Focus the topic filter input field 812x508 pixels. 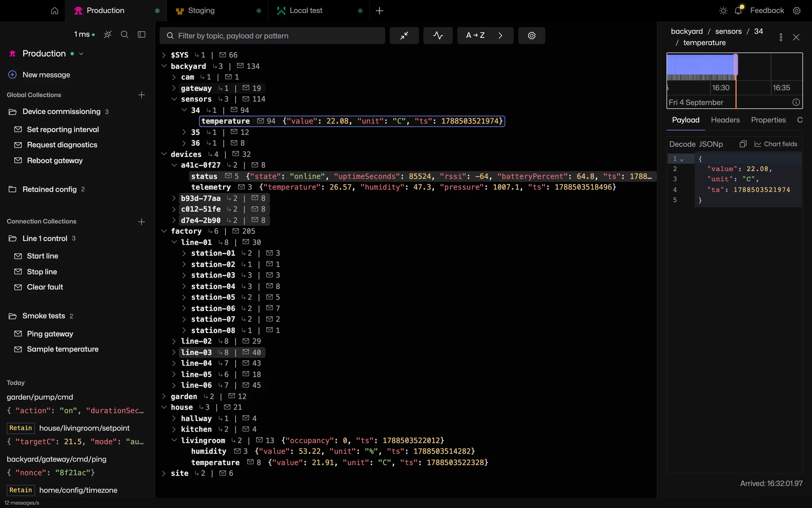tap(272, 36)
